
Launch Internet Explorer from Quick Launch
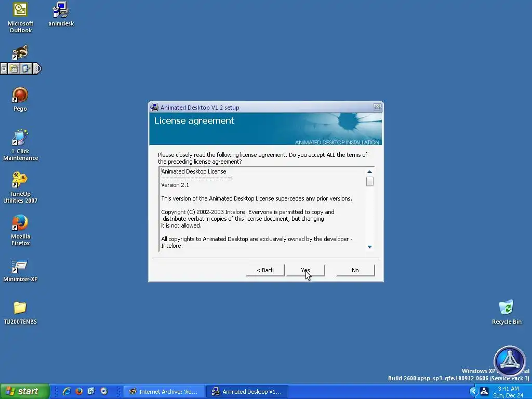click(x=66, y=392)
